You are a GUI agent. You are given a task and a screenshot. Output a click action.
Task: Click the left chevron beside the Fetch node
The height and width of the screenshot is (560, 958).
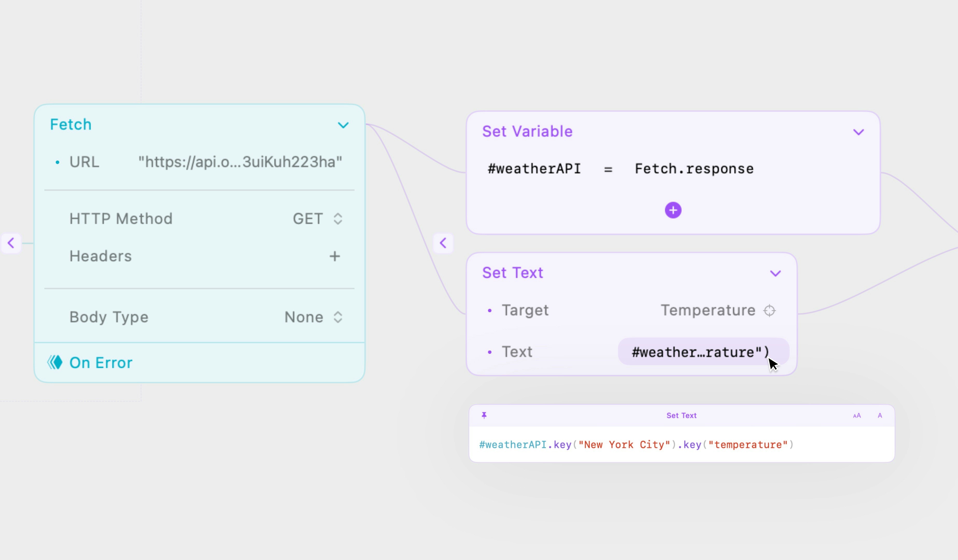point(11,243)
